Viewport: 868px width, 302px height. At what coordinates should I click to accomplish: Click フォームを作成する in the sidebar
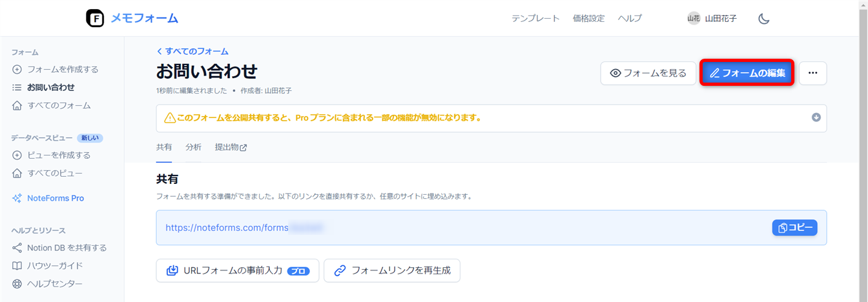(x=63, y=69)
